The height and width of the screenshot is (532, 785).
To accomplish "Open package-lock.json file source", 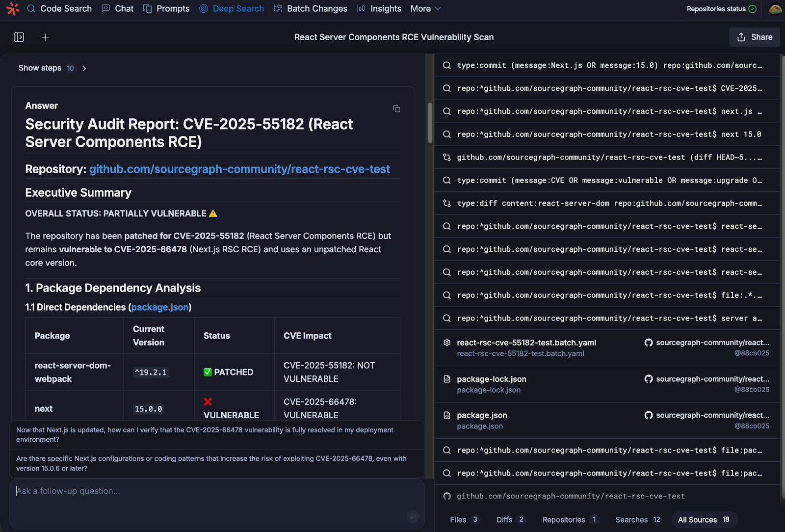I will click(x=607, y=384).
